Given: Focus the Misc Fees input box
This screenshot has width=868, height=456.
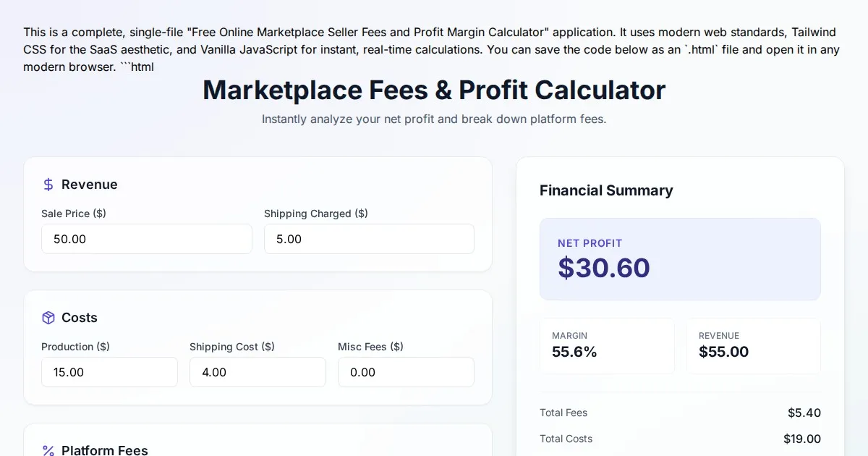Looking at the screenshot, I should (x=406, y=372).
